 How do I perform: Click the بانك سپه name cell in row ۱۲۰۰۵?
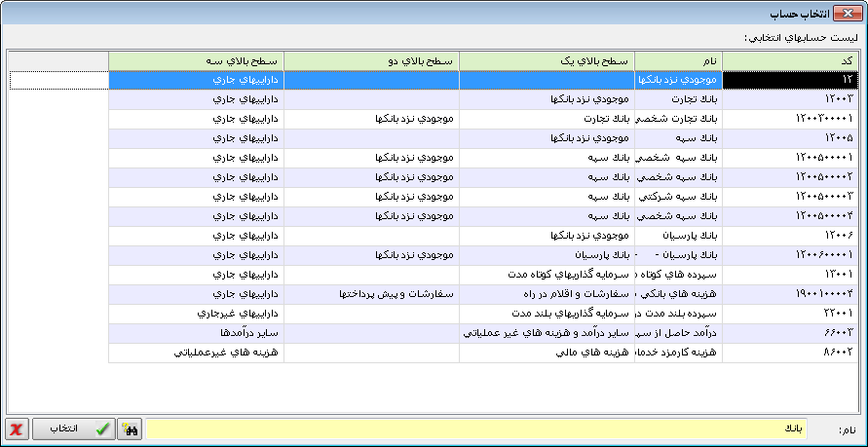679,138
